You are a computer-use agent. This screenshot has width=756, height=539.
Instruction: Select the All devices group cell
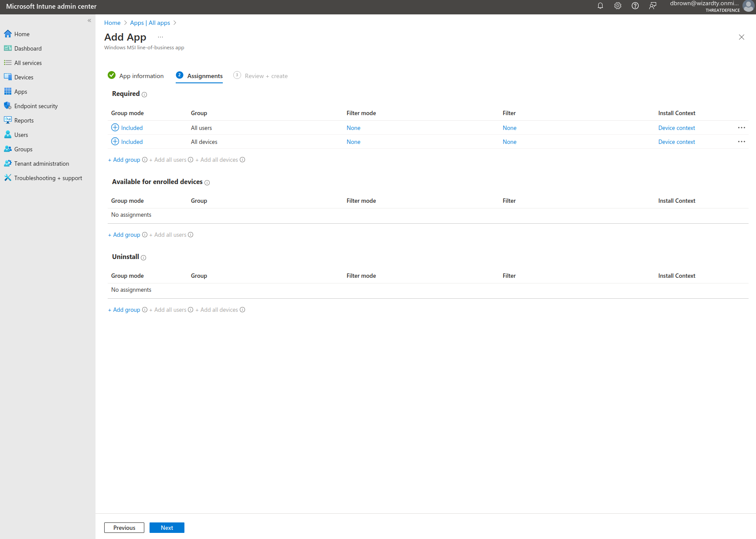[204, 142]
